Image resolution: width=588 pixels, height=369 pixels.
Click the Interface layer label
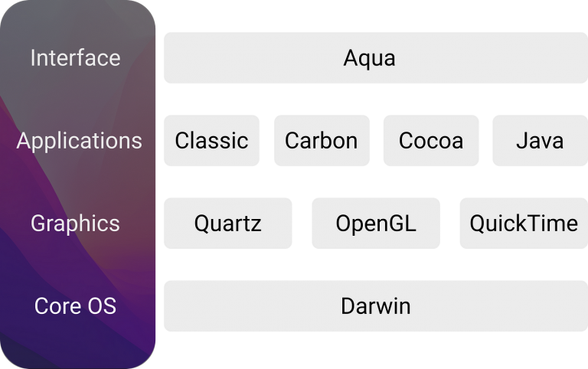75,57
